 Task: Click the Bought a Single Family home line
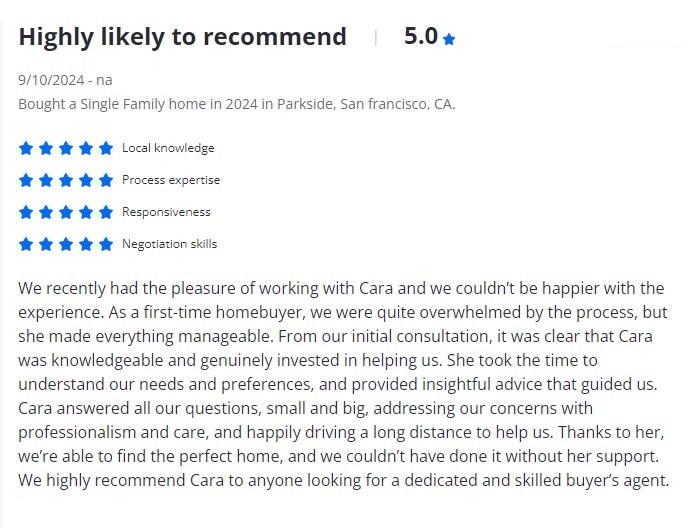pos(236,104)
